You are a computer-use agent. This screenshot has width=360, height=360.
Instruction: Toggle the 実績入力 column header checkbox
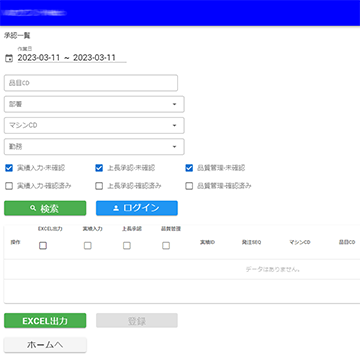click(87, 246)
